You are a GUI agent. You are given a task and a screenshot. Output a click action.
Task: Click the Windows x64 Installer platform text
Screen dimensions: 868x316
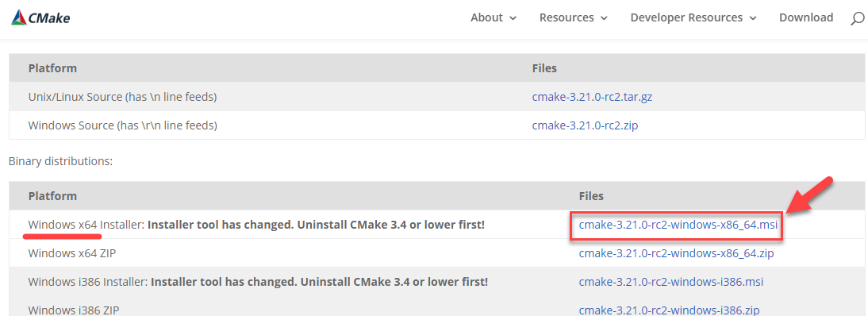86,225
